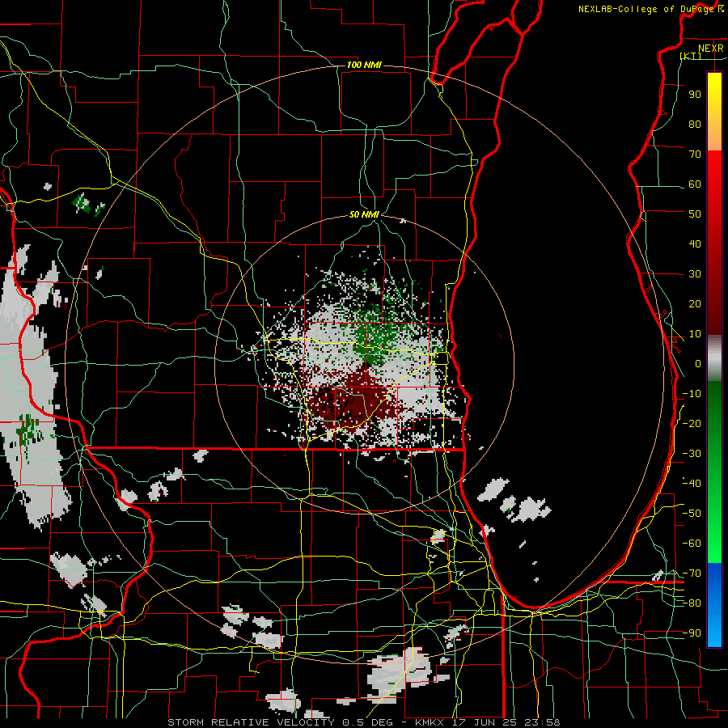The width and height of the screenshot is (728, 728).
Task: Click the "0.5 DEG" elevation angle text
Action: tap(368, 722)
